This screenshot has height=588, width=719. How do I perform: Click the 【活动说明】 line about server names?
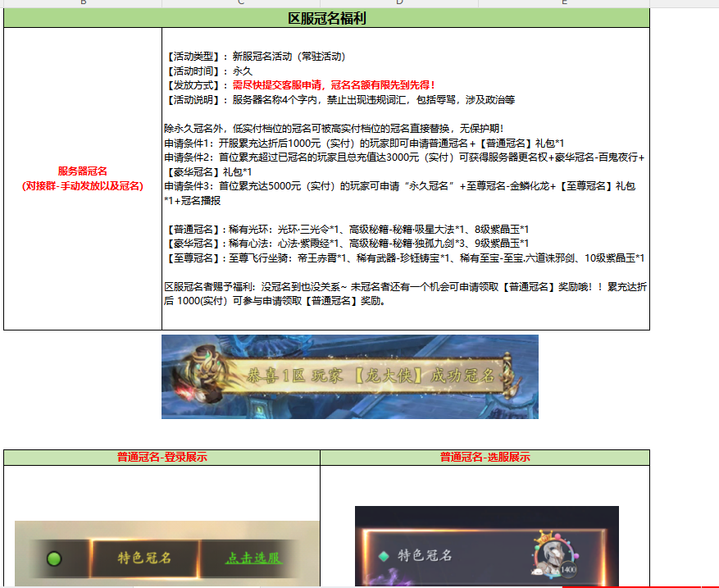pyautogui.click(x=339, y=99)
